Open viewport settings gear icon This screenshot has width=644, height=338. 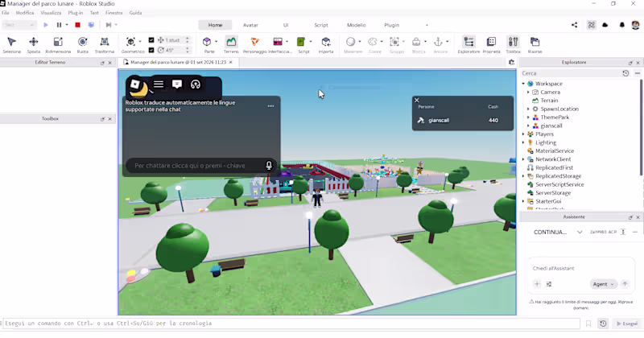(511, 63)
